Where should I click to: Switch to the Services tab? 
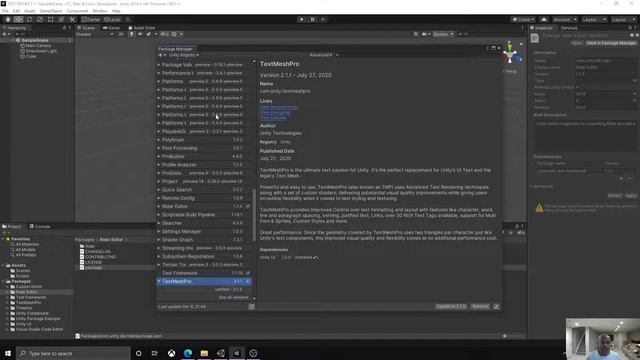coord(569,28)
